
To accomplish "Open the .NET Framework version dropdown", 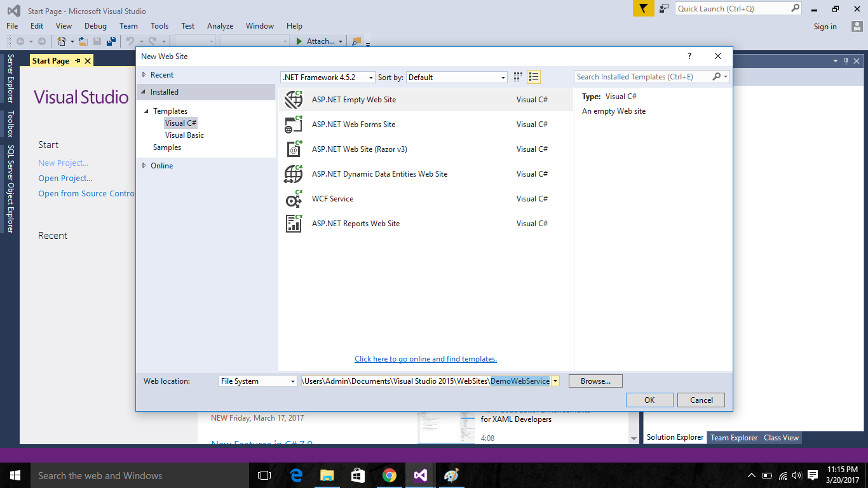I will pos(371,78).
